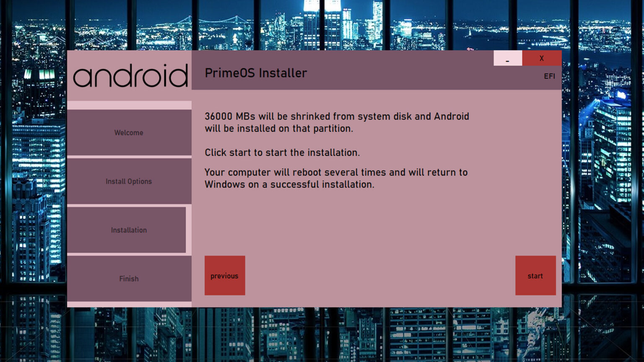Click the 'Click start' instruction line
Image resolution: width=644 pixels, height=362 pixels.
click(x=282, y=153)
